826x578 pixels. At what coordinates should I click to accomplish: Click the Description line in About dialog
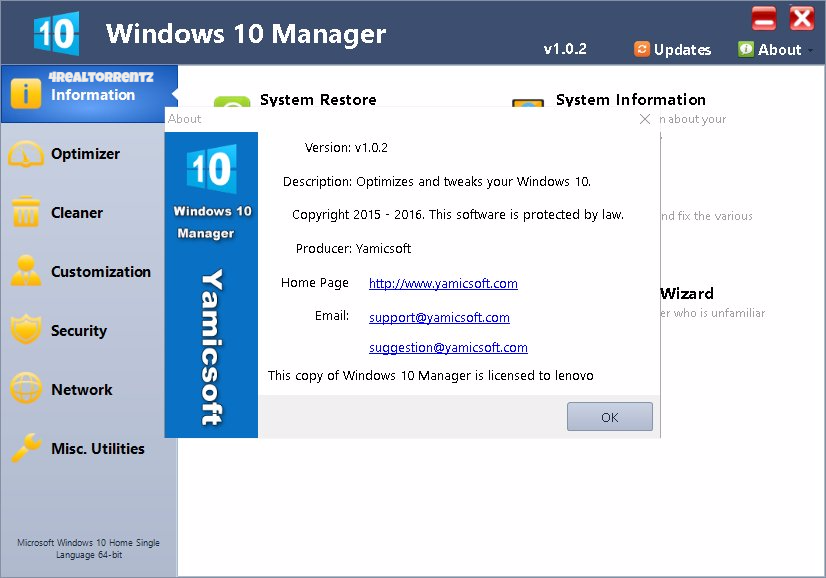click(x=437, y=182)
